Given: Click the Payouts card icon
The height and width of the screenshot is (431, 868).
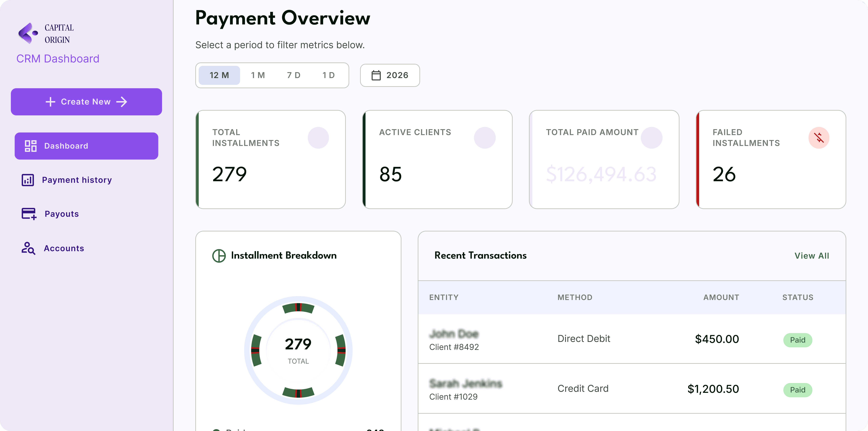Looking at the screenshot, I should tap(29, 214).
